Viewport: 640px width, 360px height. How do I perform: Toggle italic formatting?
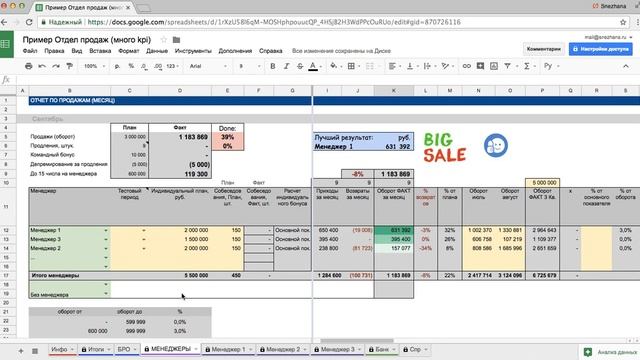pos(286,66)
